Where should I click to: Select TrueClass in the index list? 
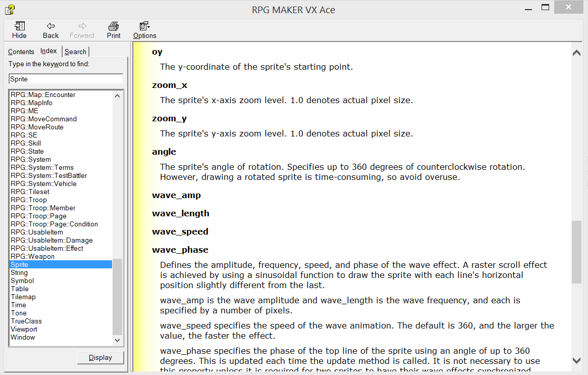point(26,321)
